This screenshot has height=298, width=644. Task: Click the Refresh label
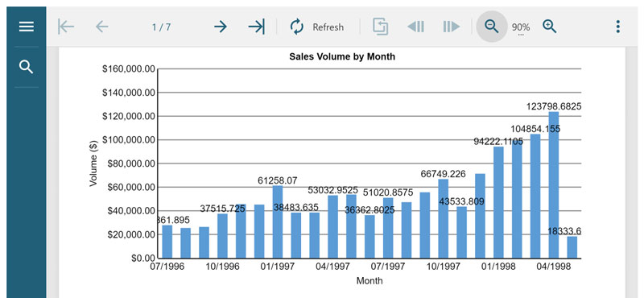pos(328,27)
